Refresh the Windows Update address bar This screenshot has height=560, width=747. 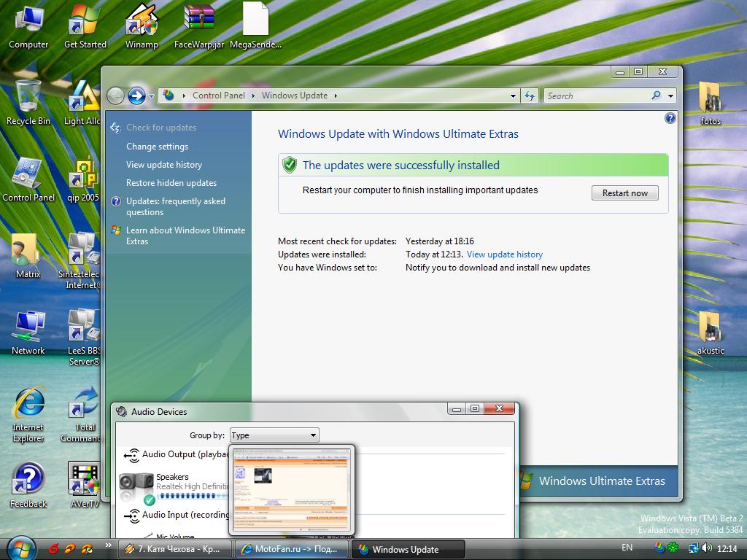pyautogui.click(x=530, y=96)
